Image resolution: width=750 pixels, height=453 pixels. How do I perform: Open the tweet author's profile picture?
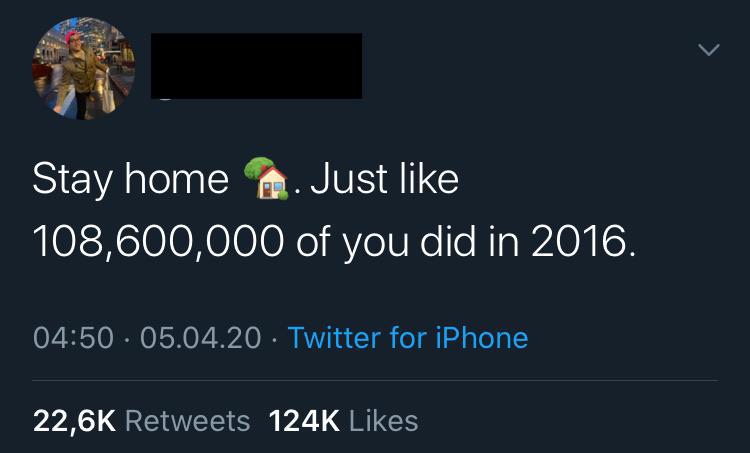pyautogui.click(x=84, y=68)
